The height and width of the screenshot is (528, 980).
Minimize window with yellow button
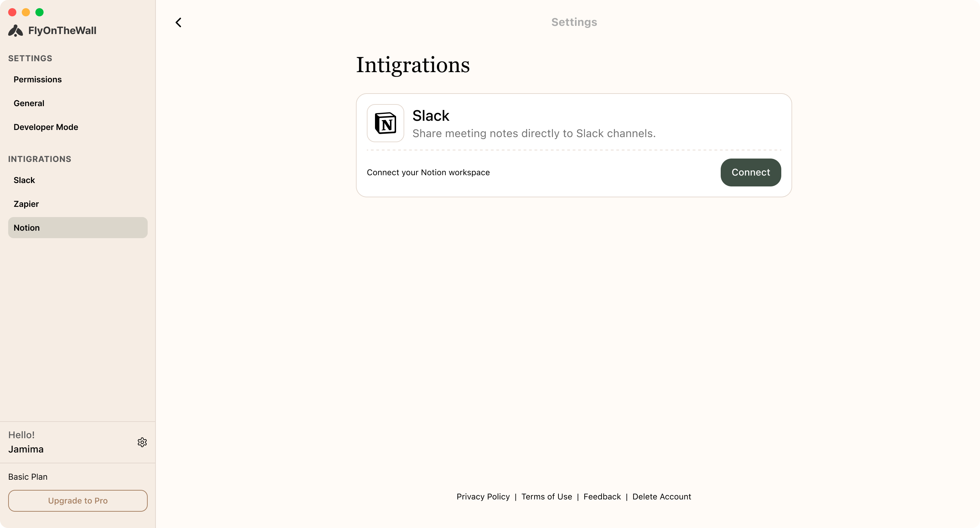coord(26,12)
